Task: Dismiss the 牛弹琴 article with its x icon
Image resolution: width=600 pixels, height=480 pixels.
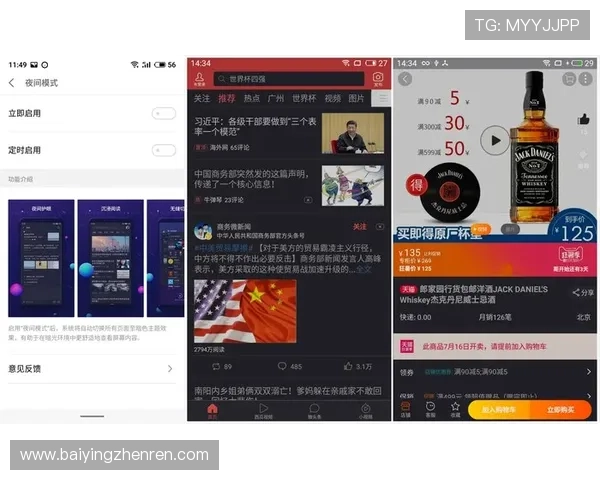Action: 308,200
